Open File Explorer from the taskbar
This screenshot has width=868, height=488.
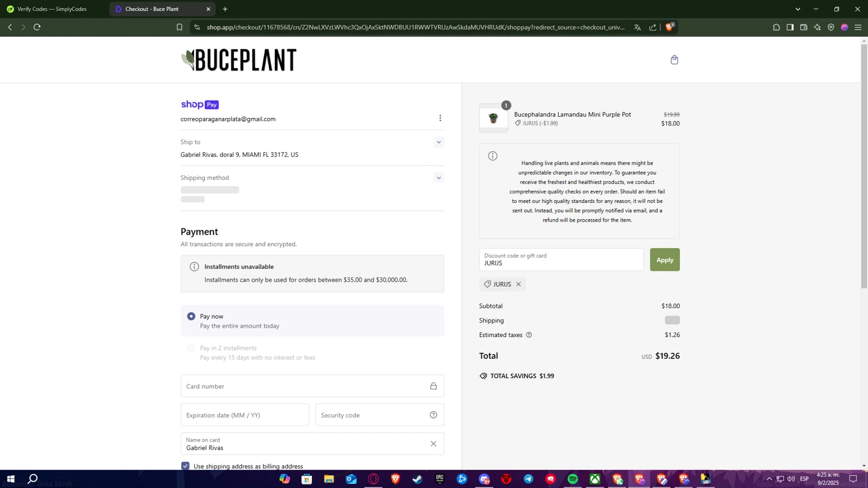tap(329, 479)
